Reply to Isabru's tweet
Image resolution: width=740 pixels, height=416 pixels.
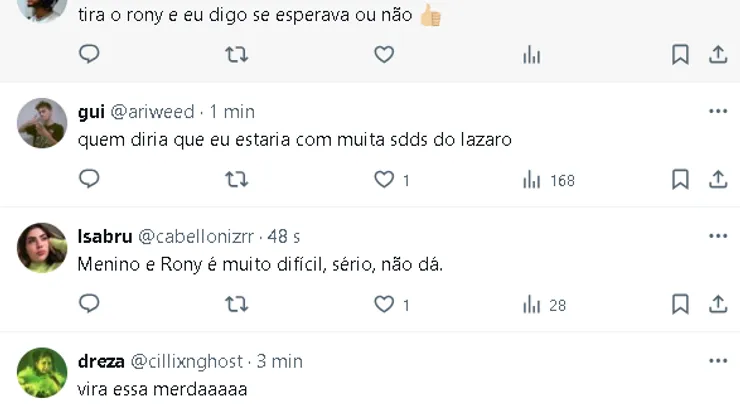click(x=89, y=305)
